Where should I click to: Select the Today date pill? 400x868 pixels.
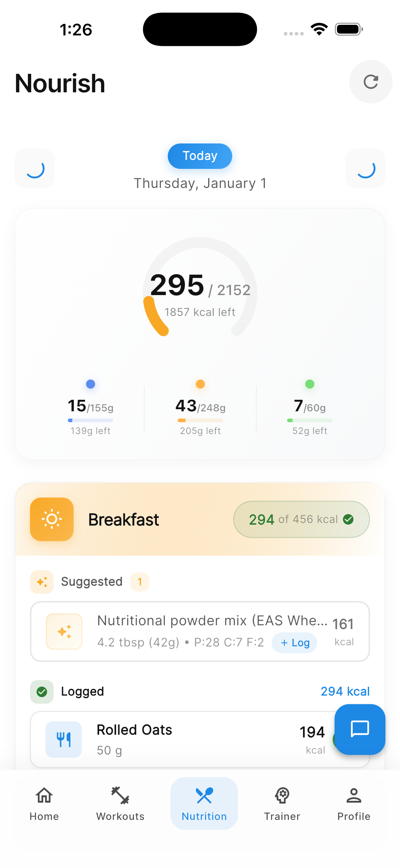click(200, 156)
